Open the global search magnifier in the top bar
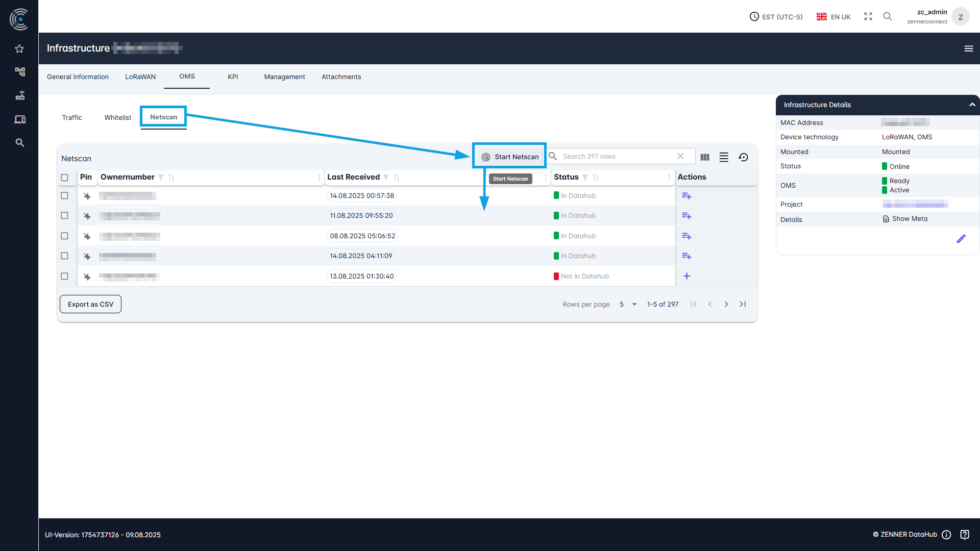 coord(888,16)
